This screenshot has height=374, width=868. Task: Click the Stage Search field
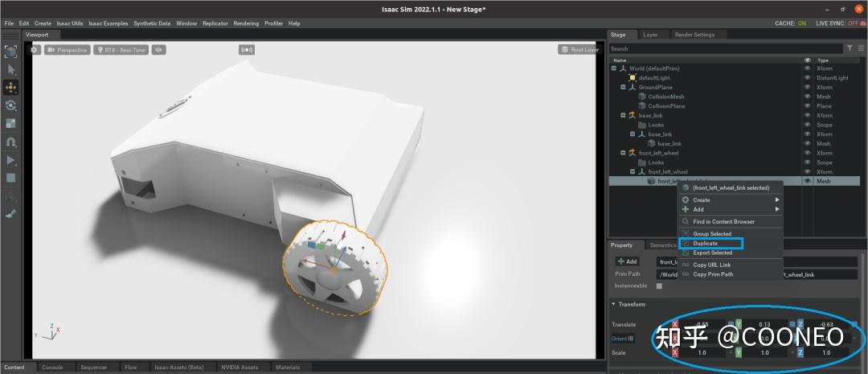click(x=726, y=49)
